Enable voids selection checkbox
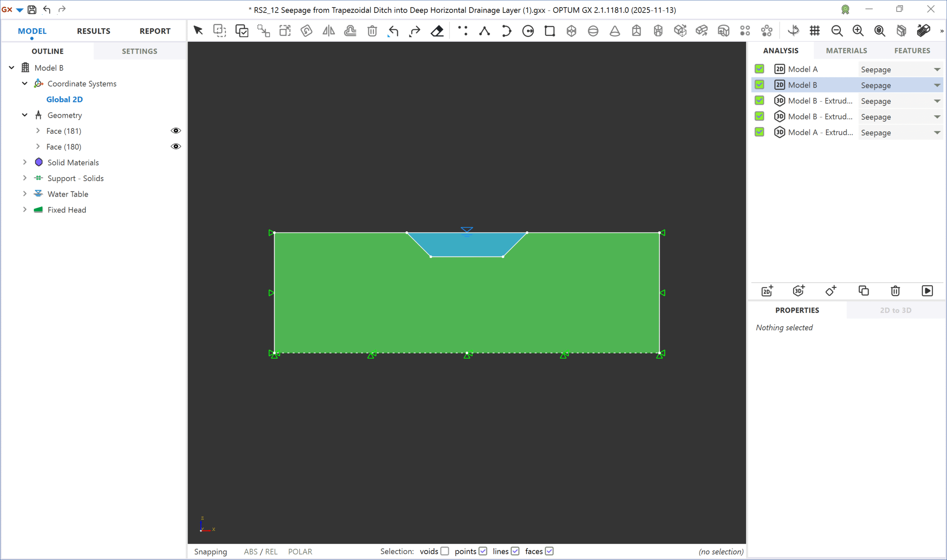947x560 pixels. (445, 551)
